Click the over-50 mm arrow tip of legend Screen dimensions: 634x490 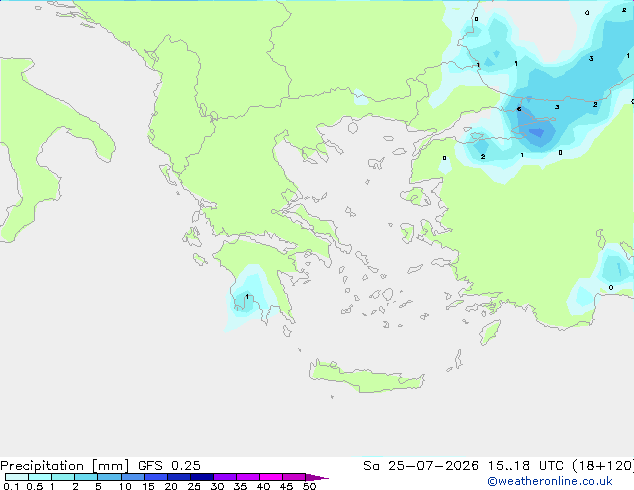coord(317,477)
